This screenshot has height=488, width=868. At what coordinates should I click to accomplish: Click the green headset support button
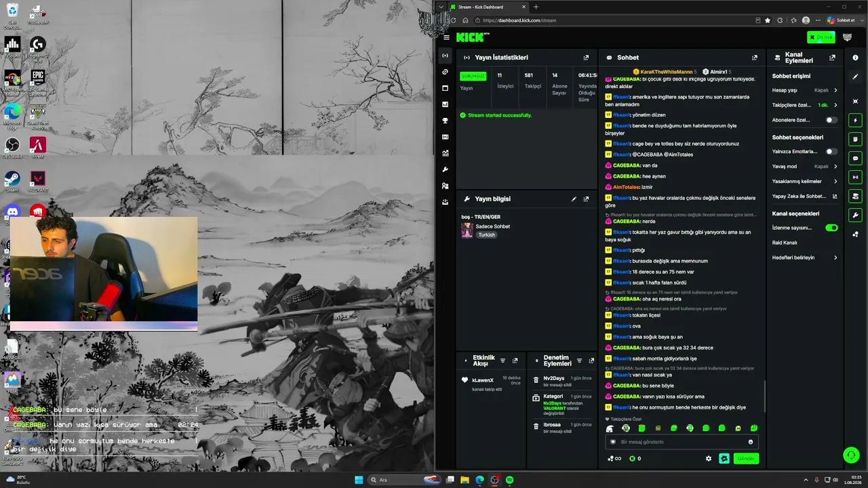(x=851, y=455)
